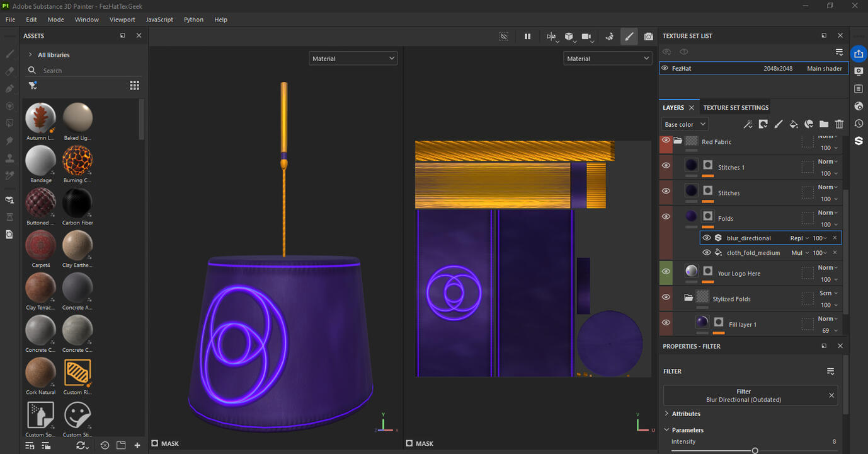Collapse the Parameters section

[667, 430]
